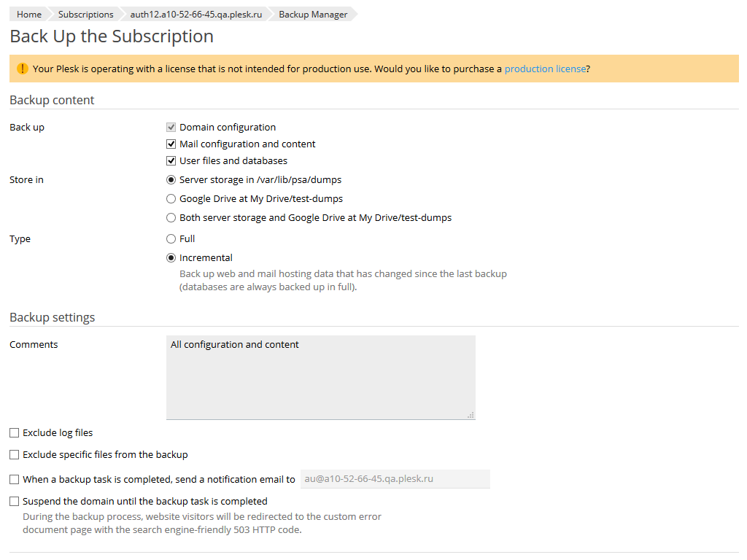747x560 pixels.
Task: Enable notification email on backup completion
Action: (14, 479)
